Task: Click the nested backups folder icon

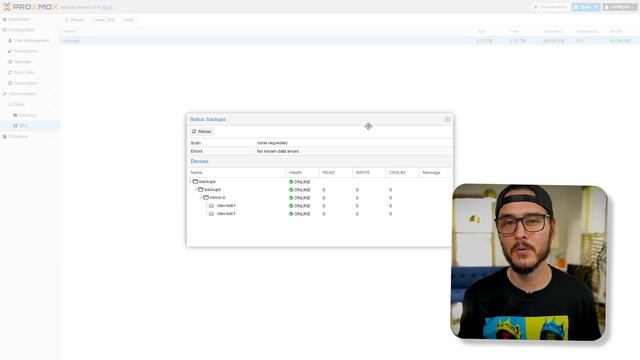Action: click(200, 190)
